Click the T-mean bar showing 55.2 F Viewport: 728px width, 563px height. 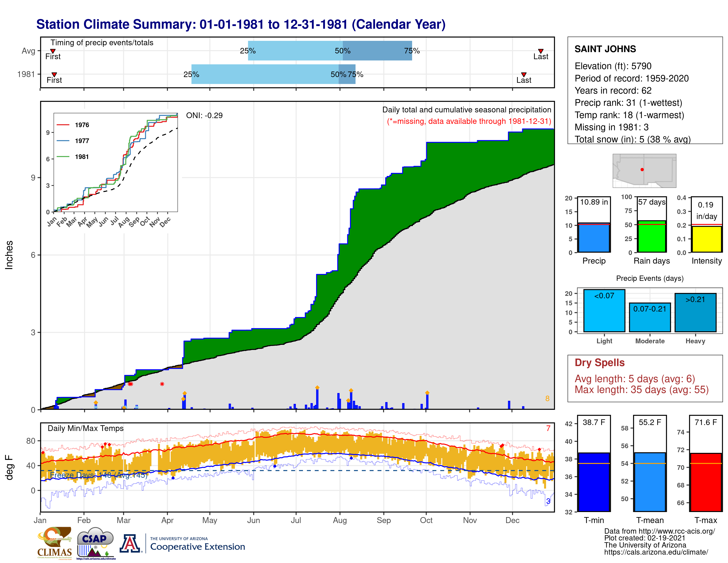(650, 482)
